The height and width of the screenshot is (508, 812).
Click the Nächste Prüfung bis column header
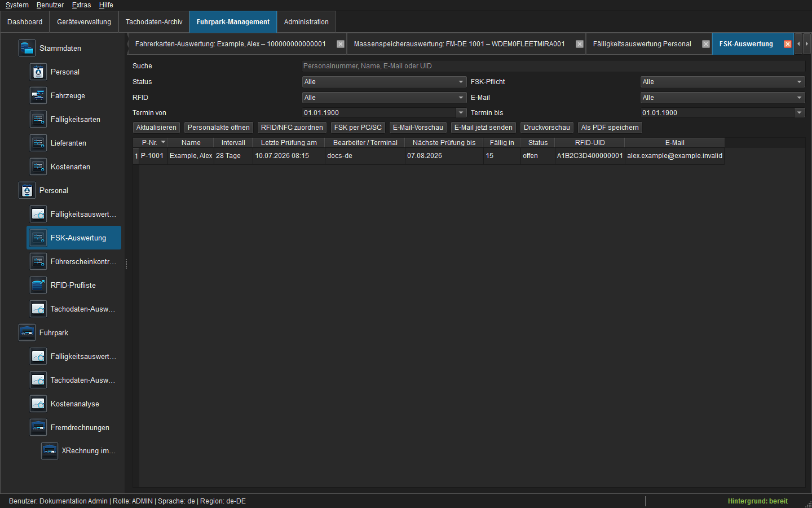click(x=444, y=143)
